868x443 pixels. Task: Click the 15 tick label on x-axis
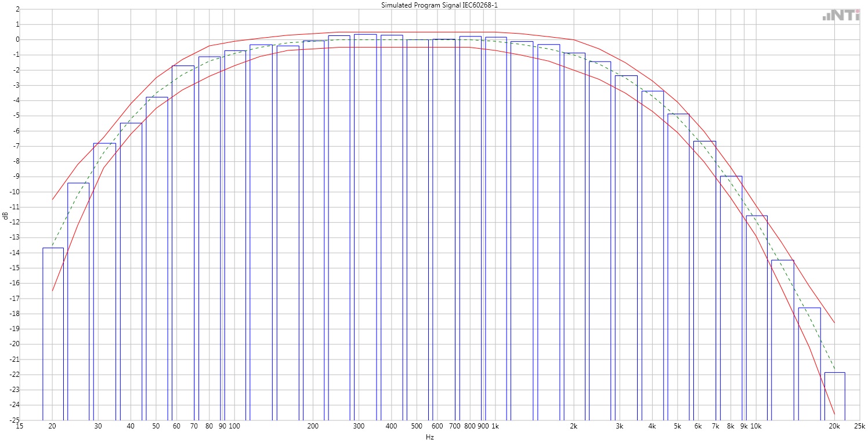click(x=19, y=426)
